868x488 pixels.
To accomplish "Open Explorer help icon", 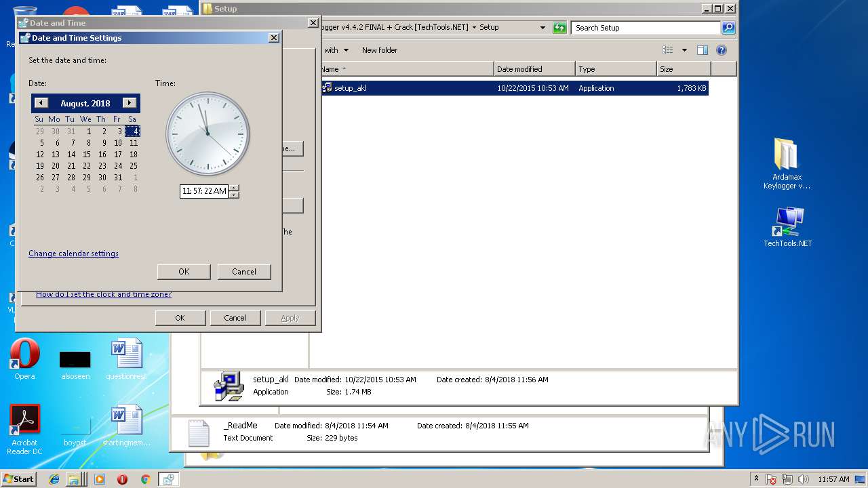I will tap(722, 50).
